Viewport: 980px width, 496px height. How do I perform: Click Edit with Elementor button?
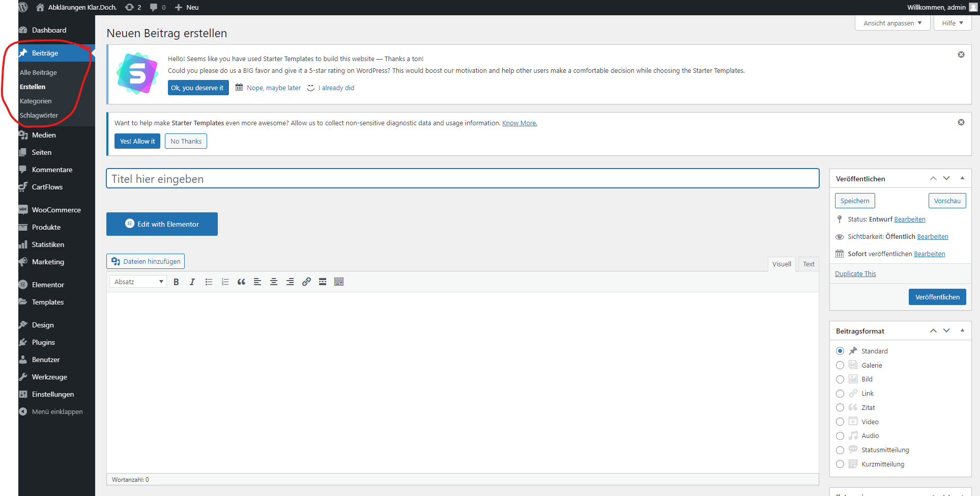coord(162,224)
